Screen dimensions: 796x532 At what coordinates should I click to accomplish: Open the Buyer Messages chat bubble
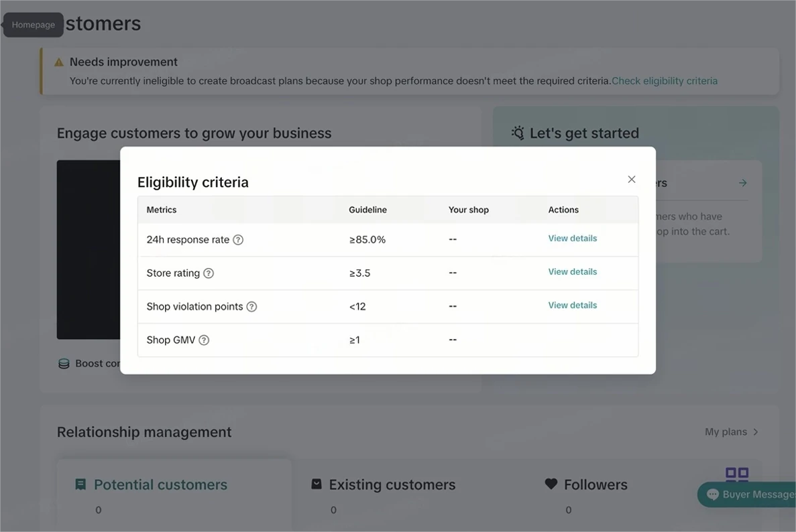click(712, 494)
